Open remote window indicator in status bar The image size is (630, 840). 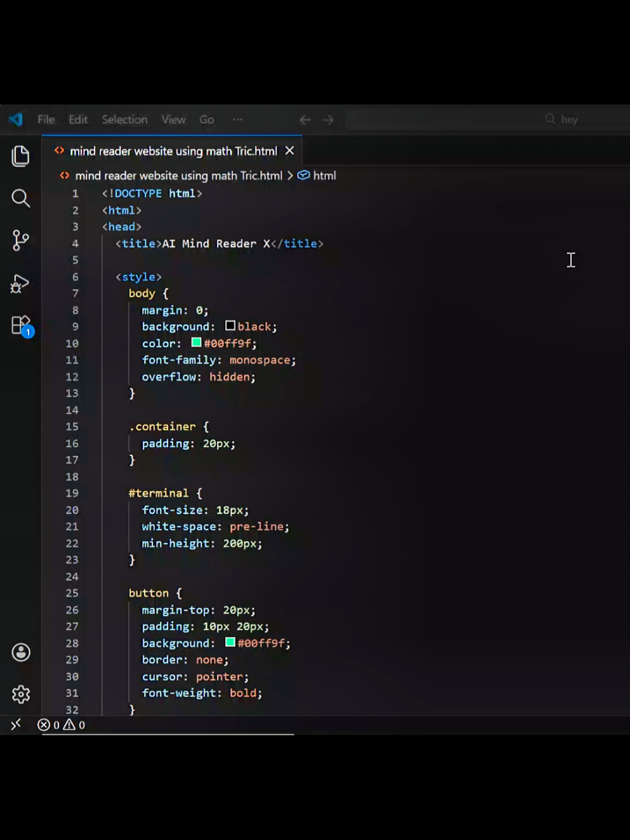click(16, 725)
